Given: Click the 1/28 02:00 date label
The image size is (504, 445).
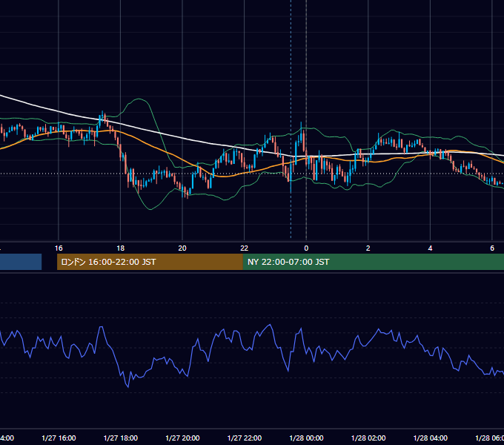Looking at the screenshot, I should (x=368, y=438).
